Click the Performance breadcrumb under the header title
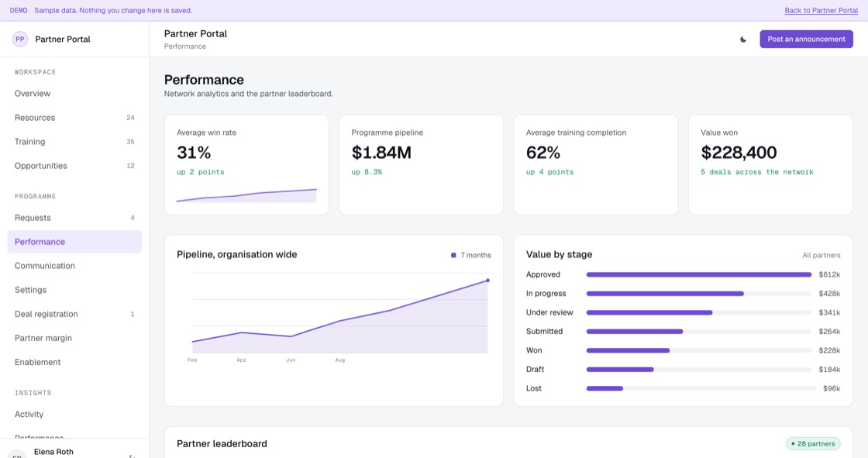 pyautogui.click(x=185, y=46)
